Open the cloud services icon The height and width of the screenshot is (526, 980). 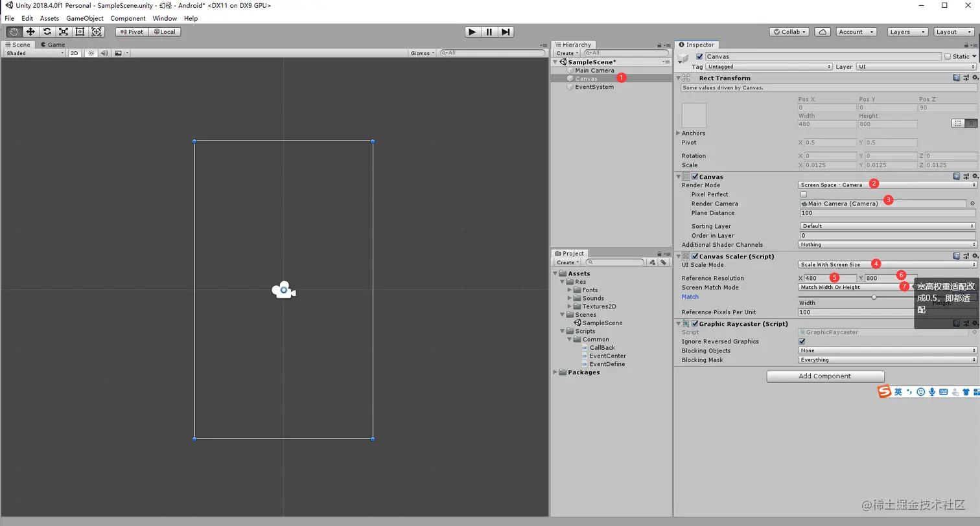pyautogui.click(x=822, y=32)
